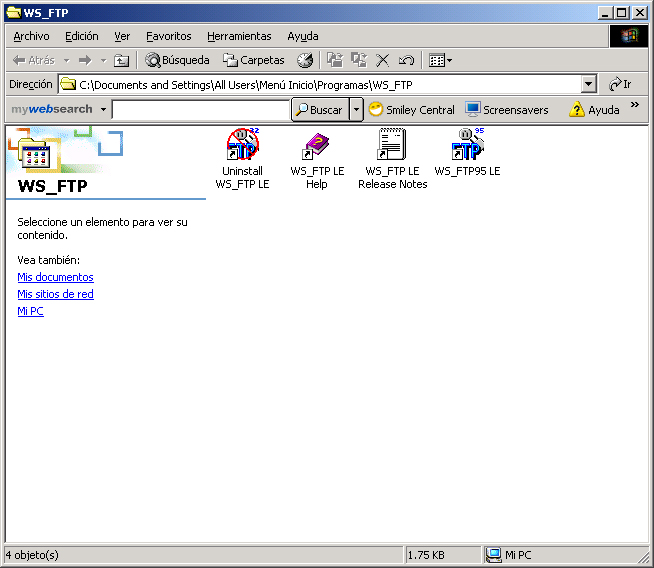Click the Undo toolbar icon
654x568 pixels.
pos(406,60)
